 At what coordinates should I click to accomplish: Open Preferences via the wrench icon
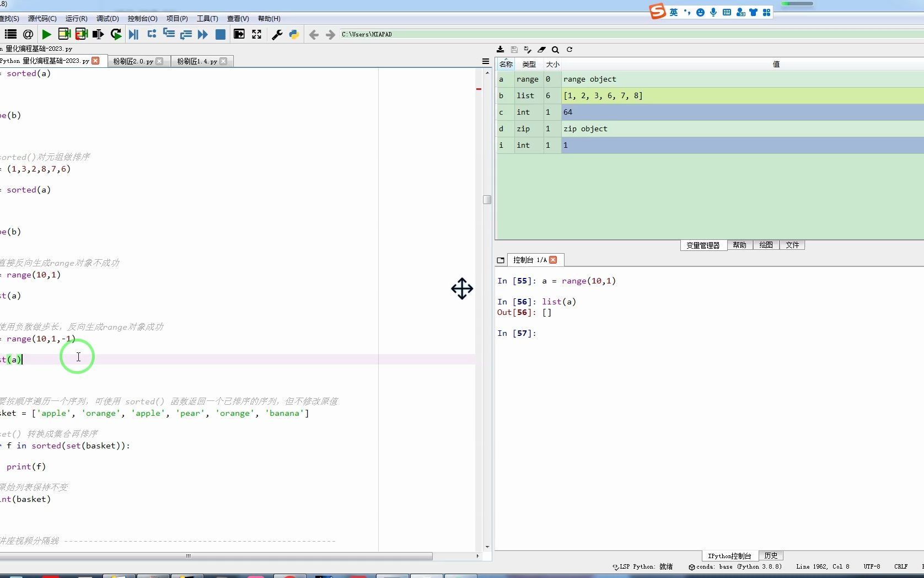[277, 34]
